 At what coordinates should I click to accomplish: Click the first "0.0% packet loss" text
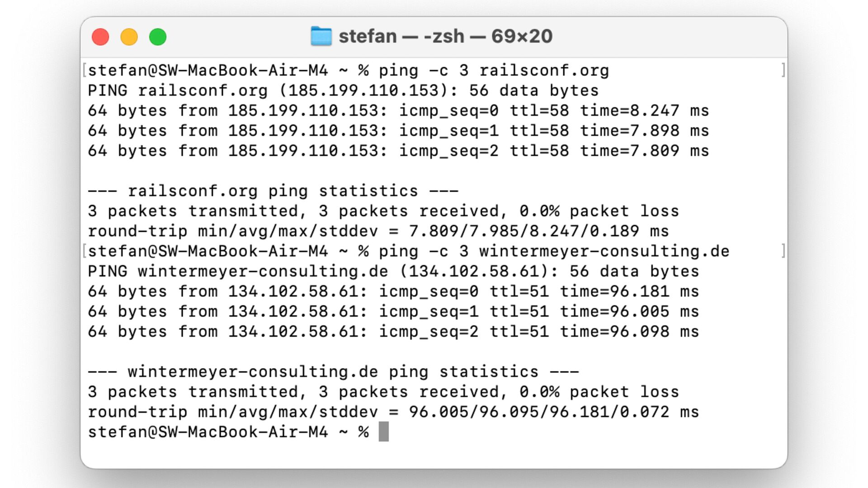tap(599, 211)
